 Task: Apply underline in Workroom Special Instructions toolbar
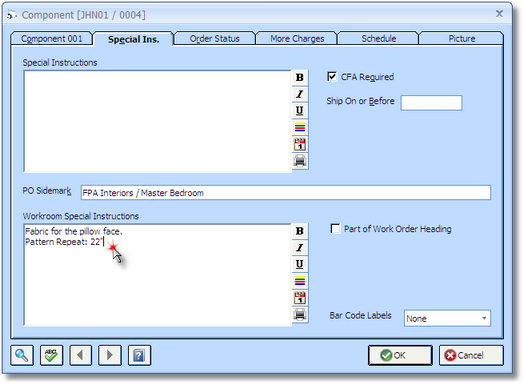click(300, 264)
